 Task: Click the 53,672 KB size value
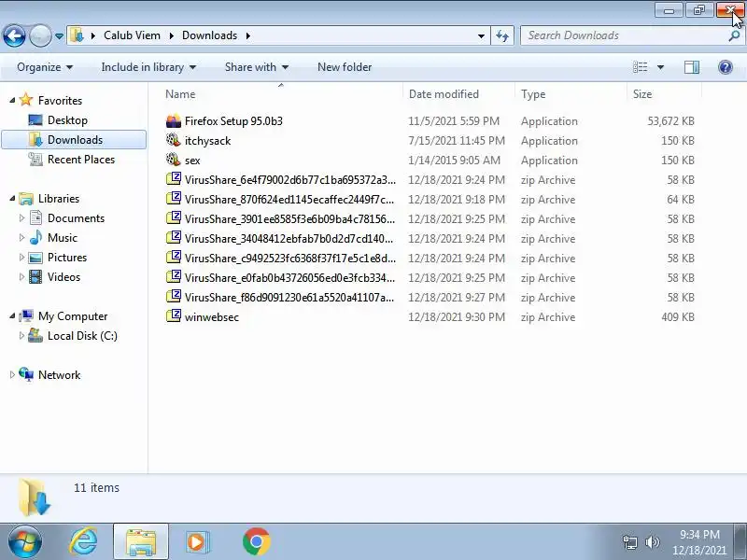tap(670, 121)
